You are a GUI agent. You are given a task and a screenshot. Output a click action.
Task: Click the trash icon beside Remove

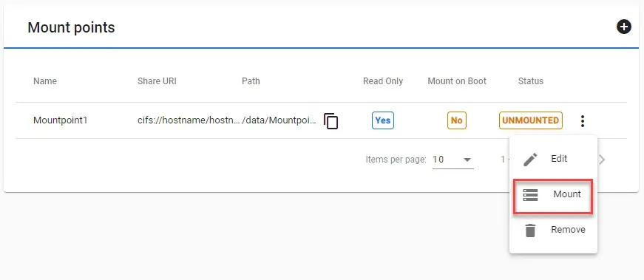(x=530, y=231)
